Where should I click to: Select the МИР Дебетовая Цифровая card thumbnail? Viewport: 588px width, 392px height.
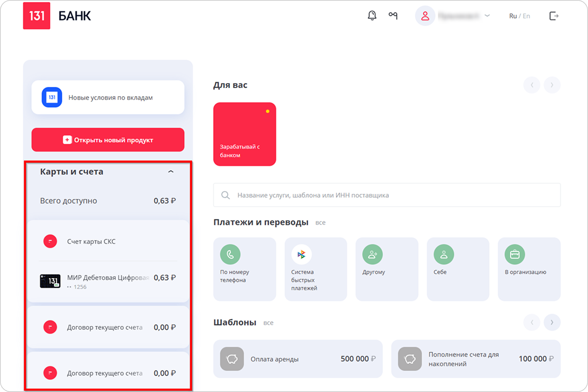(50, 281)
